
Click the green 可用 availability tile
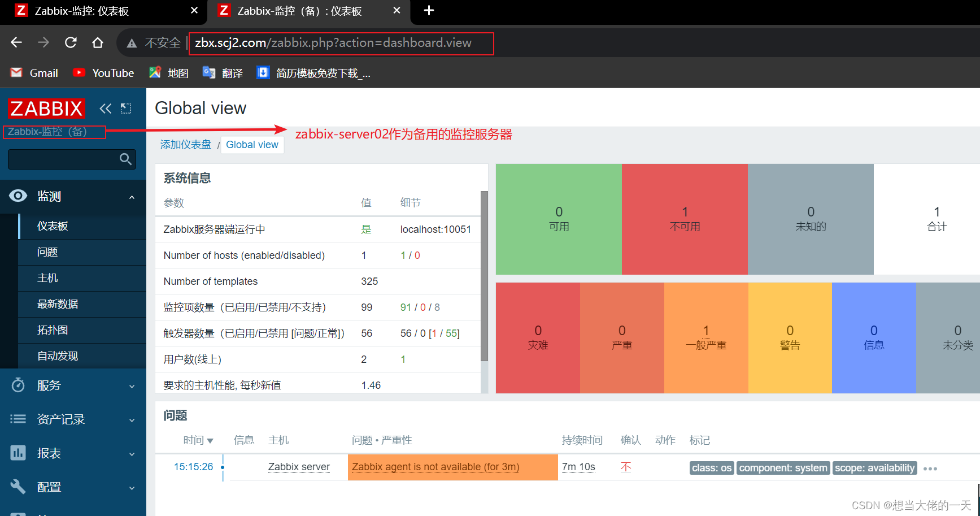pyautogui.click(x=559, y=219)
